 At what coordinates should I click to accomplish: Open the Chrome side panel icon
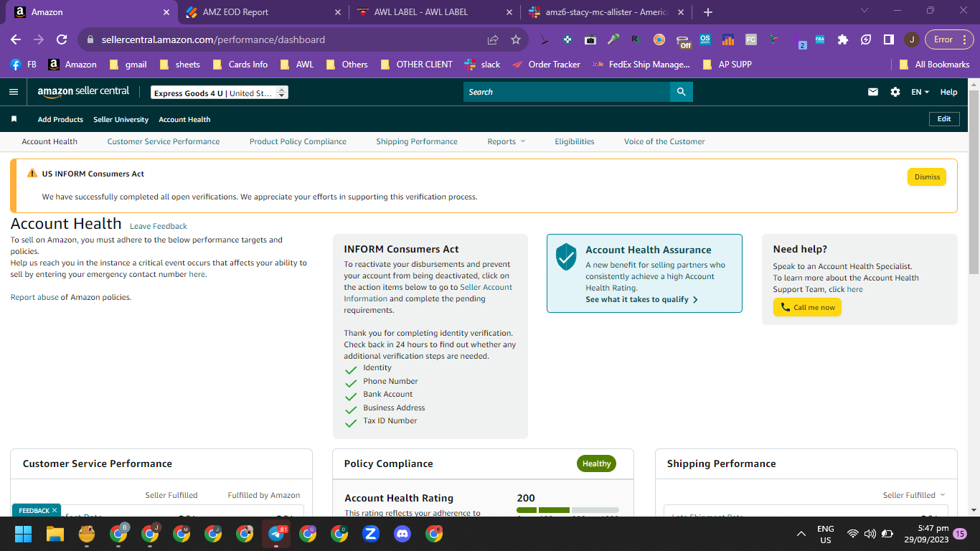pos(889,39)
